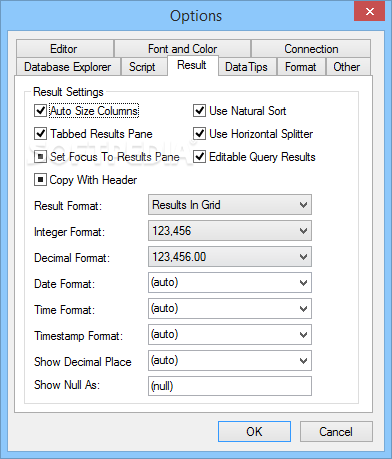
Task: Click the Options window title
Action: 196,16
